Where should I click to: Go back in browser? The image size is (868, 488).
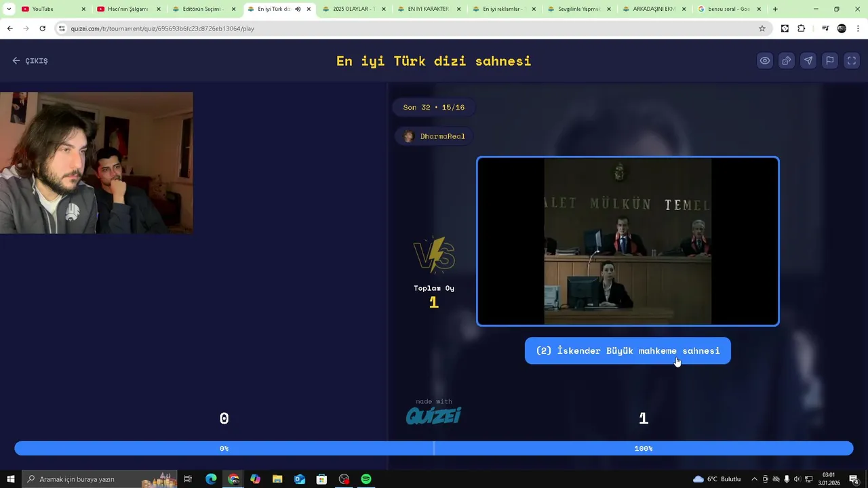(x=9, y=28)
